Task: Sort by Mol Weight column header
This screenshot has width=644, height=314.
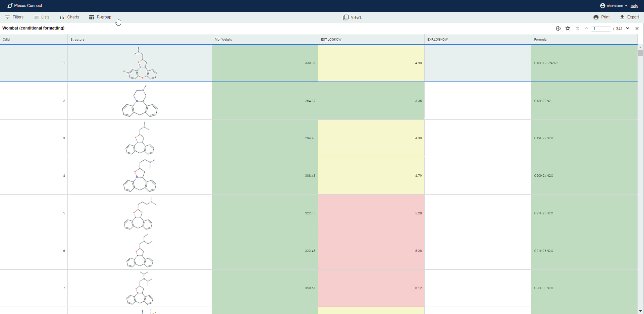Action: tap(223, 40)
